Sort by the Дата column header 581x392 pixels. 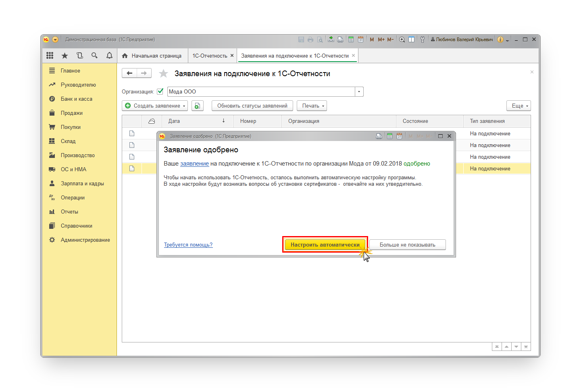point(198,121)
